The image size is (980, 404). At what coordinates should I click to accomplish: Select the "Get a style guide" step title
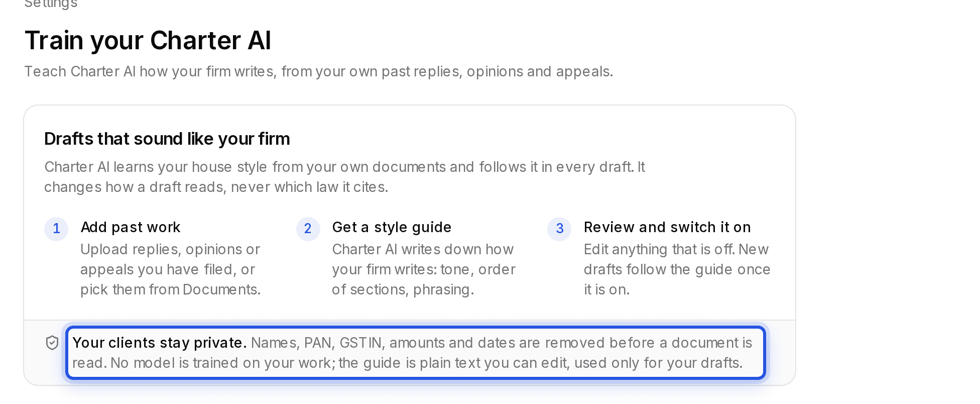[392, 227]
